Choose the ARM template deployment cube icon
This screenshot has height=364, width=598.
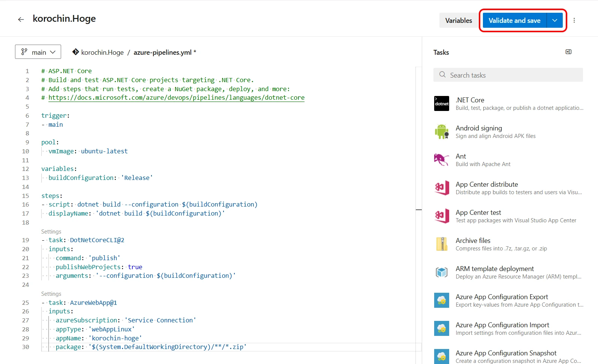(x=441, y=273)
